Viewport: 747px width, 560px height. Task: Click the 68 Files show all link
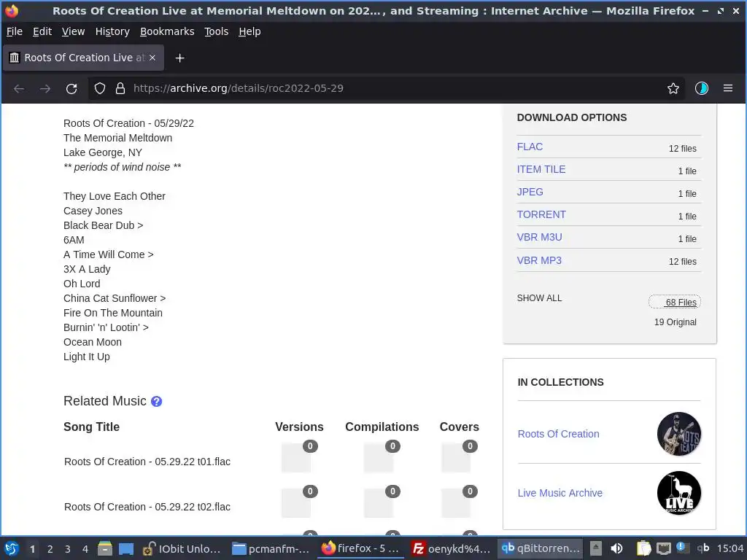[x=675, y=303]
